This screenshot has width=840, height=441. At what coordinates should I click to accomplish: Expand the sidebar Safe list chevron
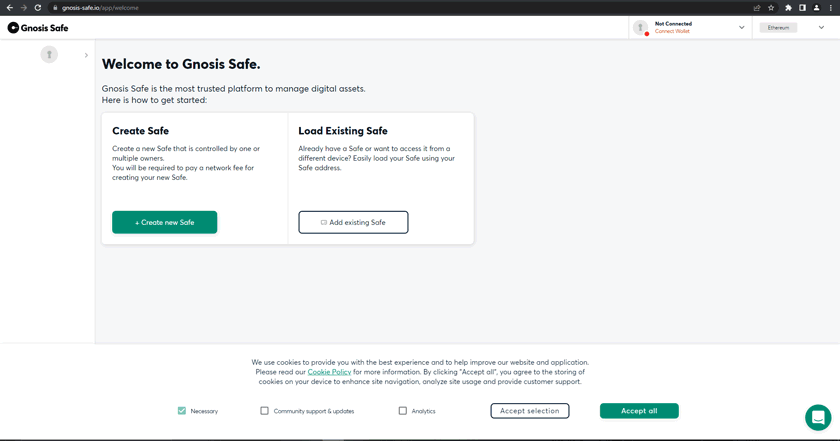pyautogui.click(x=86, y=55)
